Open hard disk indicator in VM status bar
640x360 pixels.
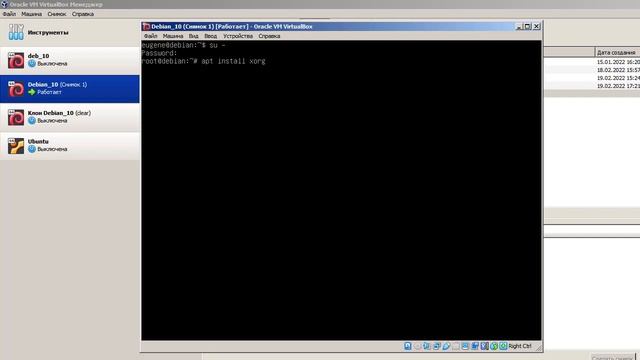407,346
